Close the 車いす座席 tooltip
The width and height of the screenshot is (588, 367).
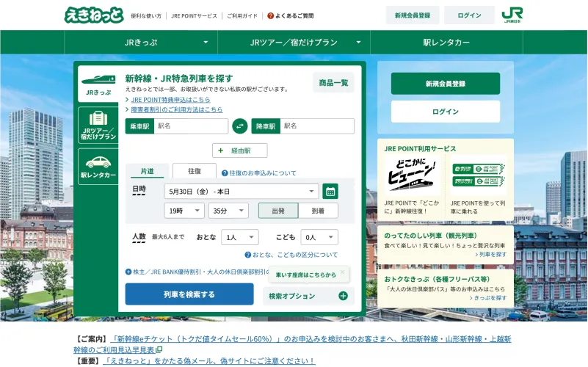tap(342, 272)
